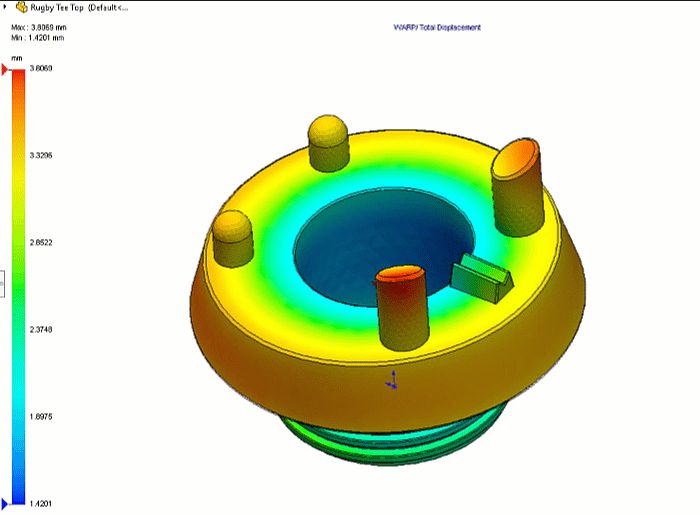Click the panel handle on the left edge
This screenshot has width=700, height=515.
click(x=2, y=285)
